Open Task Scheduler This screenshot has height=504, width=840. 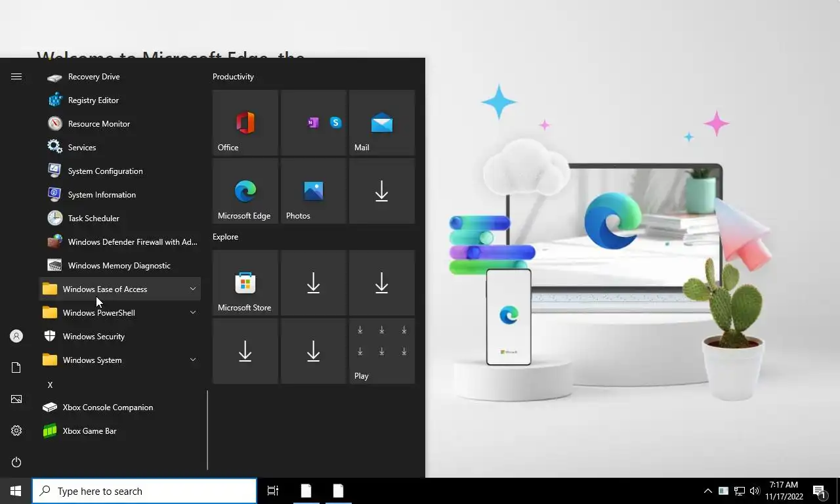pyautogui.click(x=120, y=219)
